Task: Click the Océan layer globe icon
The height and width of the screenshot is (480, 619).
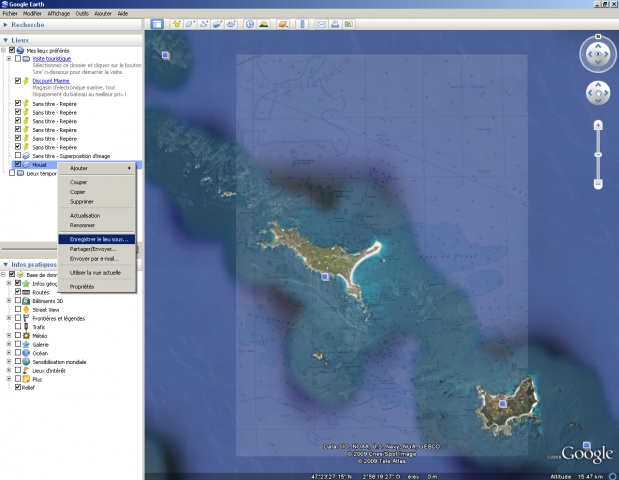Action: (x=26, y=353)
